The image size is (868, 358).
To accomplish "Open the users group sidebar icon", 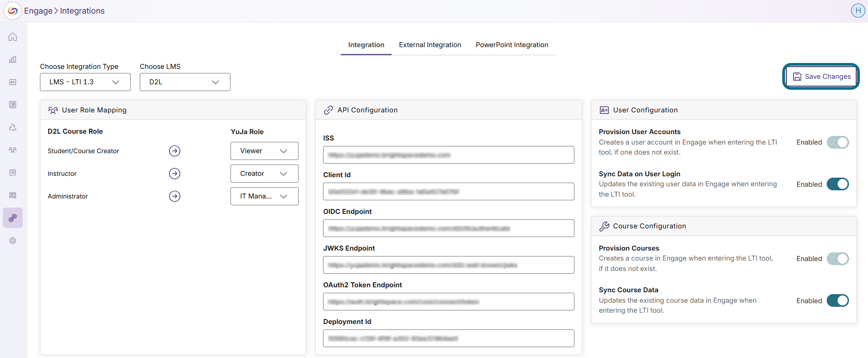I will (13, 150).
